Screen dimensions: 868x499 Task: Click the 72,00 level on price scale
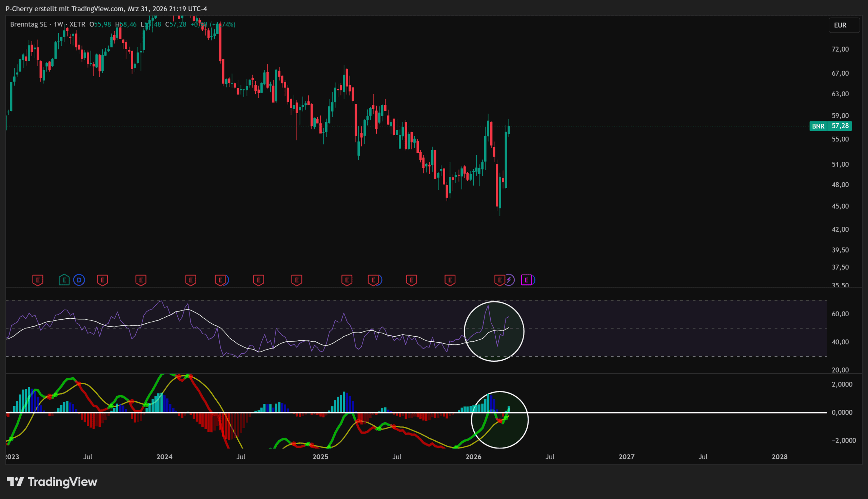pos(840,49)
